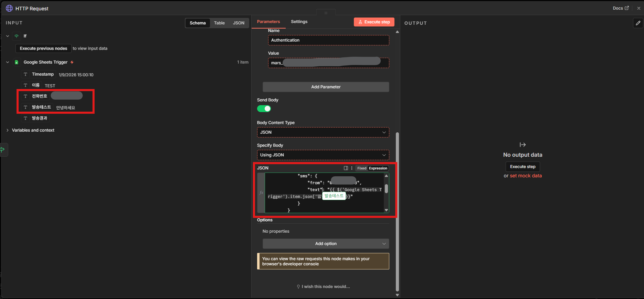Click the Add Parameter button
The width and height of the screenshot is (644, 299).
click(326, 87)
